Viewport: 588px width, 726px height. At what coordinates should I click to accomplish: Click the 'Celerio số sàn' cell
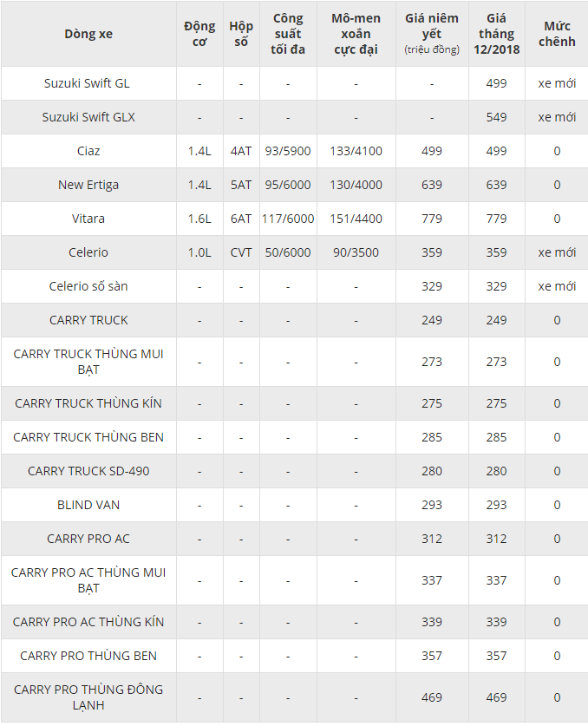tap(88, 286)
